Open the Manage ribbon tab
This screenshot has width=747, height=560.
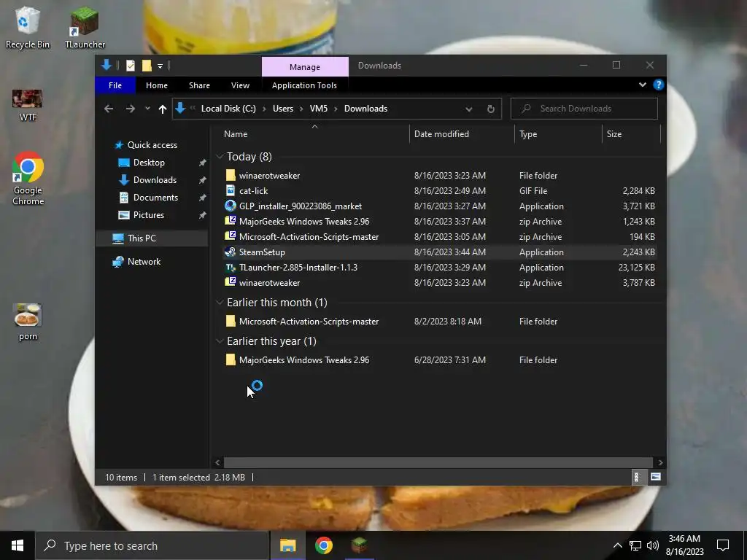pos(305,66)
